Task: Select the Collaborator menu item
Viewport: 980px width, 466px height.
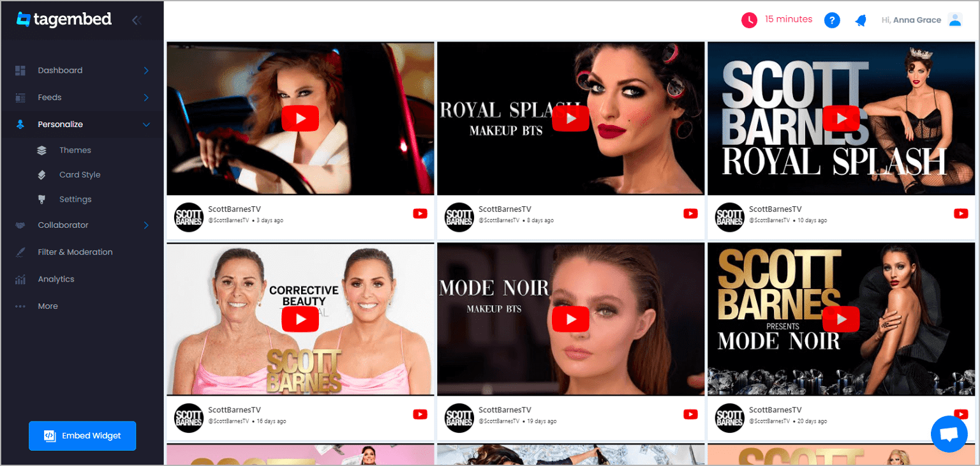Action: pyautogui.click(x=63, y=225)
